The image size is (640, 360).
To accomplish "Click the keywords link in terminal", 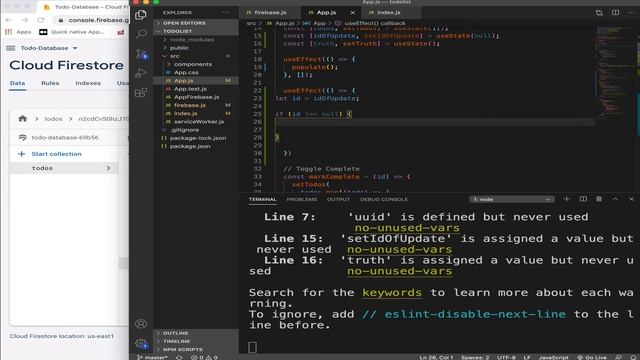I will point(392,293).
